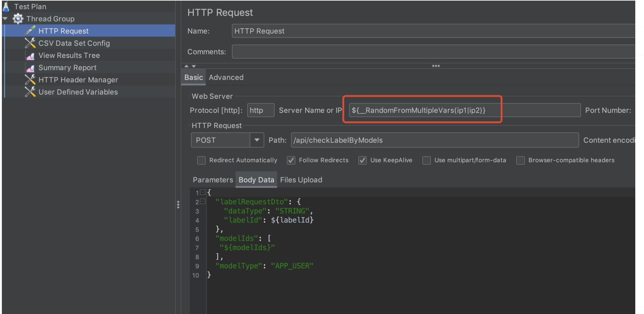
Task: Collapse the Thread Group tree node
Action: pos(5,19)
